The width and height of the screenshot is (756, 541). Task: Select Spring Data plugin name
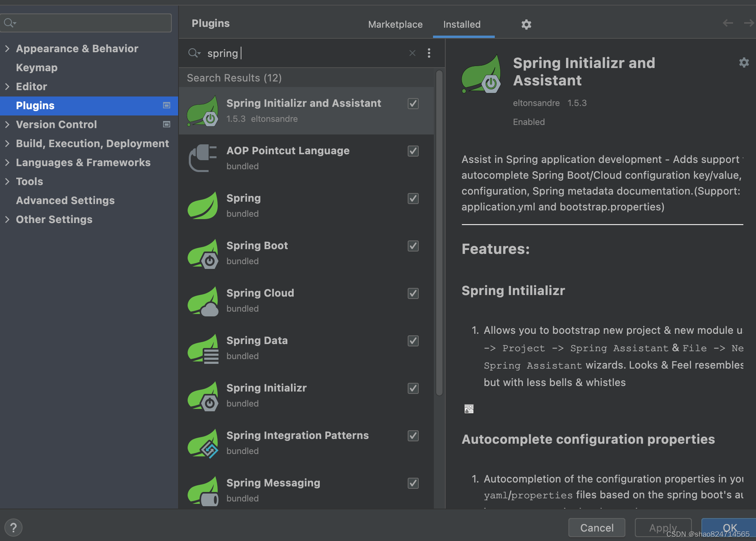257,340
